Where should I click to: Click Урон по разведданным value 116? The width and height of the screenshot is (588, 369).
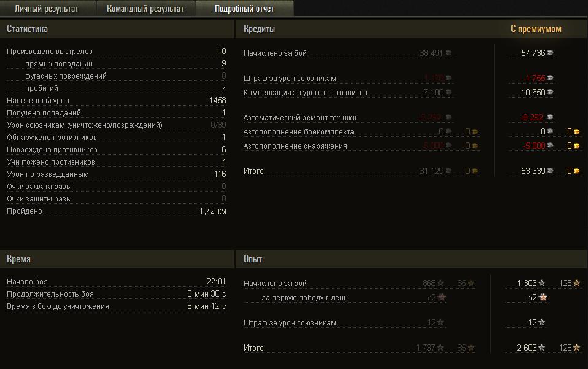click(x=220, y=174)
